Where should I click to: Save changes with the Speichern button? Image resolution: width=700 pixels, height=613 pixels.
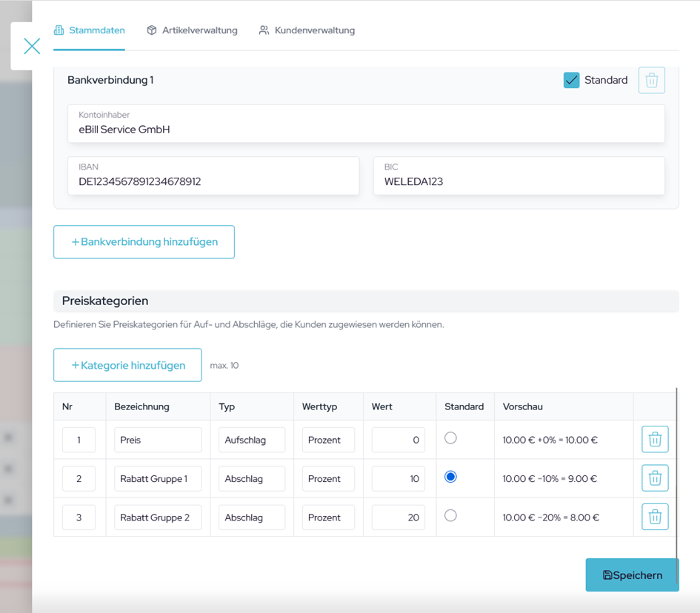632,575
